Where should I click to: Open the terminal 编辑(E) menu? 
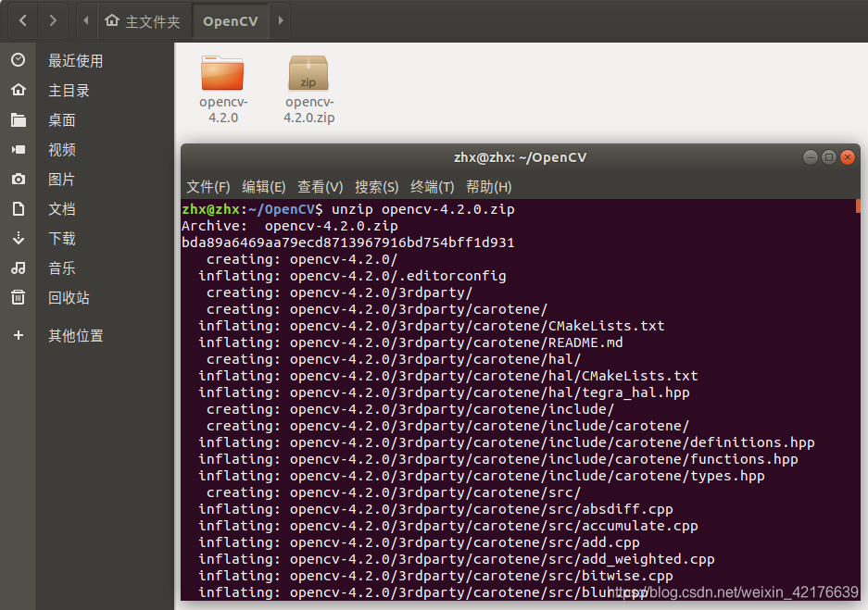[264, 187]
